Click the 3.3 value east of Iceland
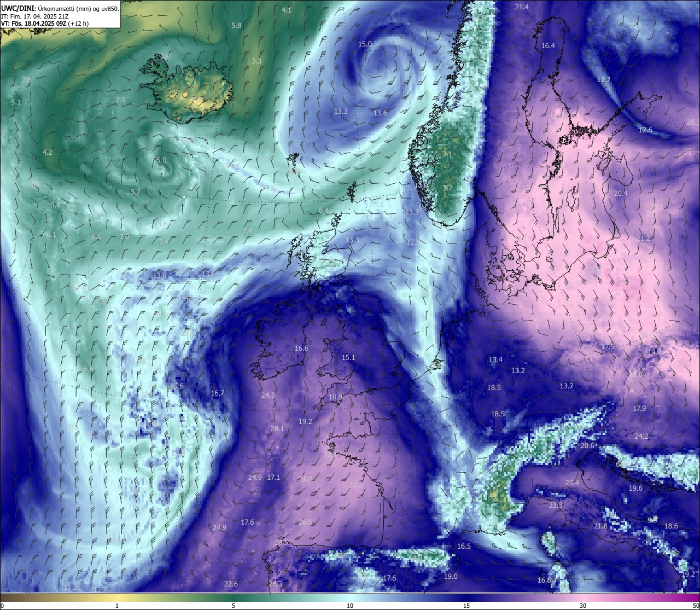 [x=256, y=61]
